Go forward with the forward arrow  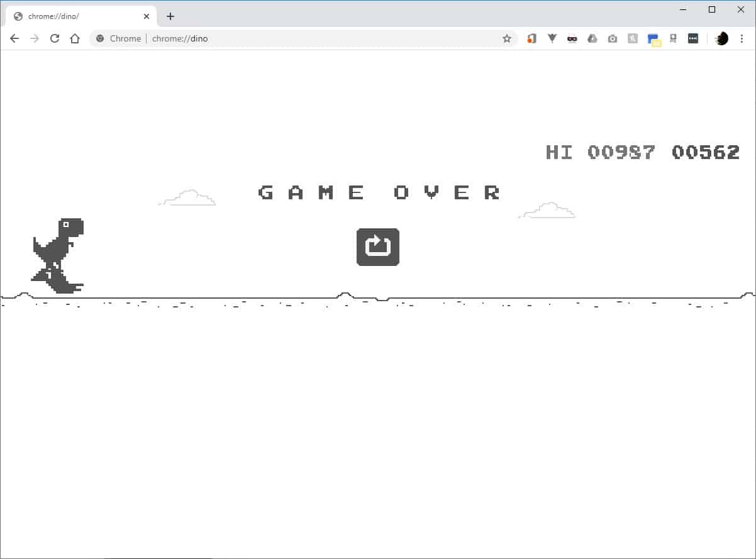pos(35,38)
